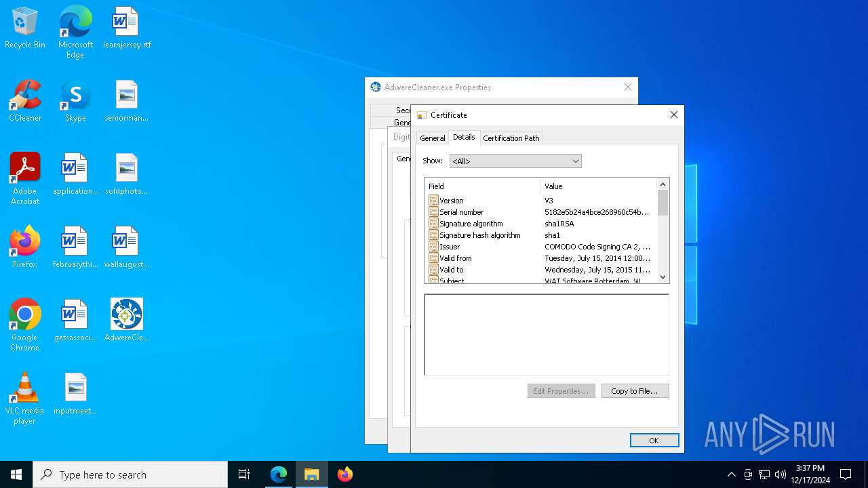Open Task View on the taskbar
The width and height of the screenshot is (868, 488).
point(244,474)
